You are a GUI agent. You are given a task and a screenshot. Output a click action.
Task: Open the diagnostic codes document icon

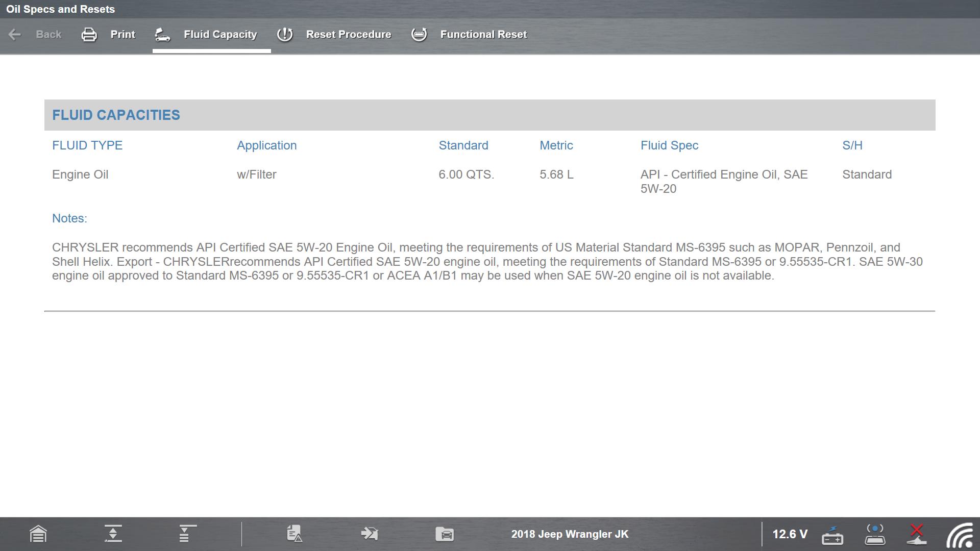click(295, 534)
